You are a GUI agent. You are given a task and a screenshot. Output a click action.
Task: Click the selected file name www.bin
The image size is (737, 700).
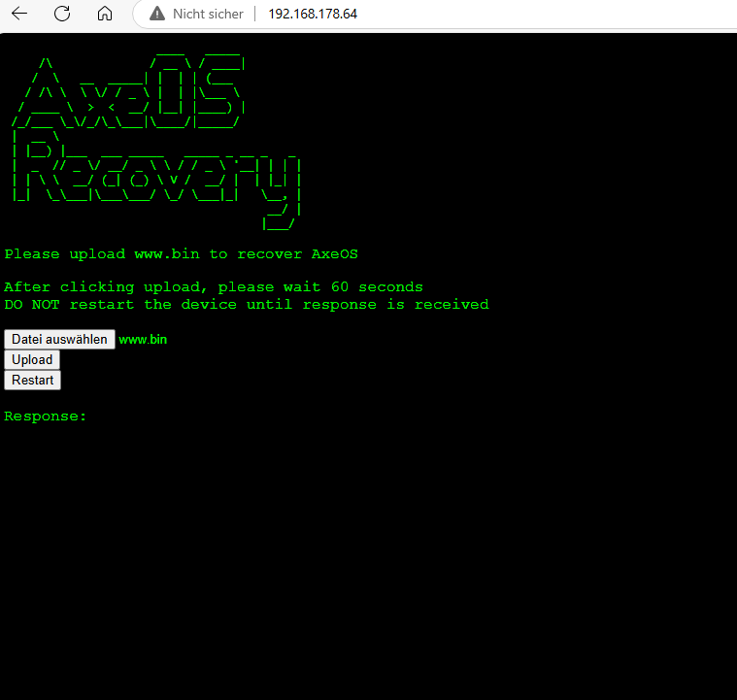(143, 340)
